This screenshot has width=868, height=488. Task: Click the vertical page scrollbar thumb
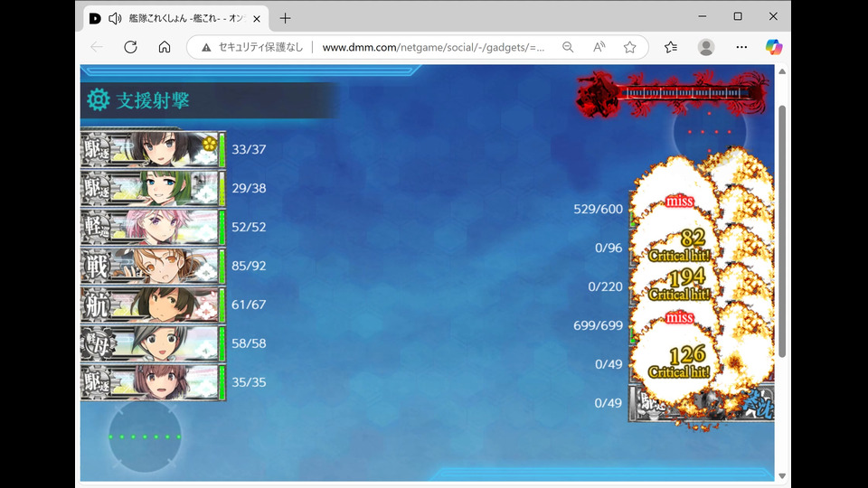coord(781,231)
